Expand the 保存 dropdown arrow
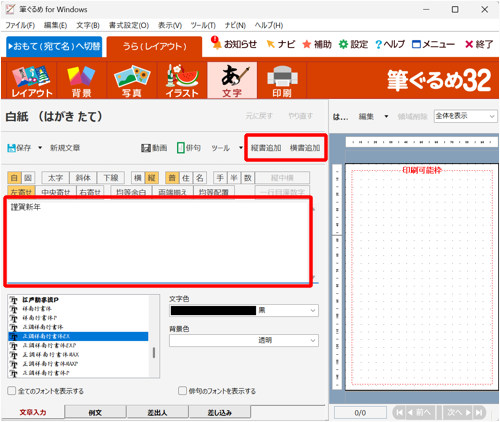Image resolution: width=500 pixels, height=422 pixels. (x=40, y=148)
